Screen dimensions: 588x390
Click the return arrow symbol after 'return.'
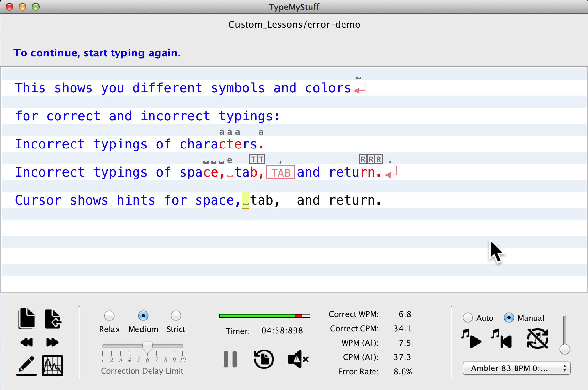click(391, 172)
